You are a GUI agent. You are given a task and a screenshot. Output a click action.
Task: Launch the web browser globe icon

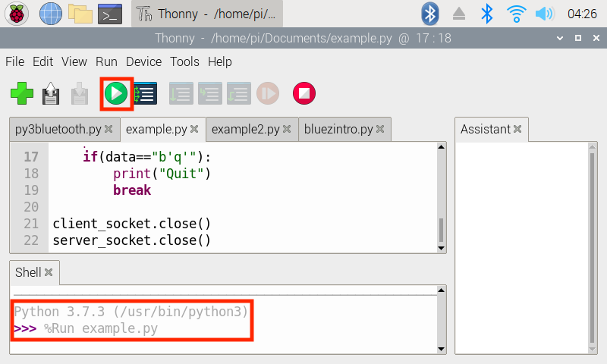(x=51, y=14)
